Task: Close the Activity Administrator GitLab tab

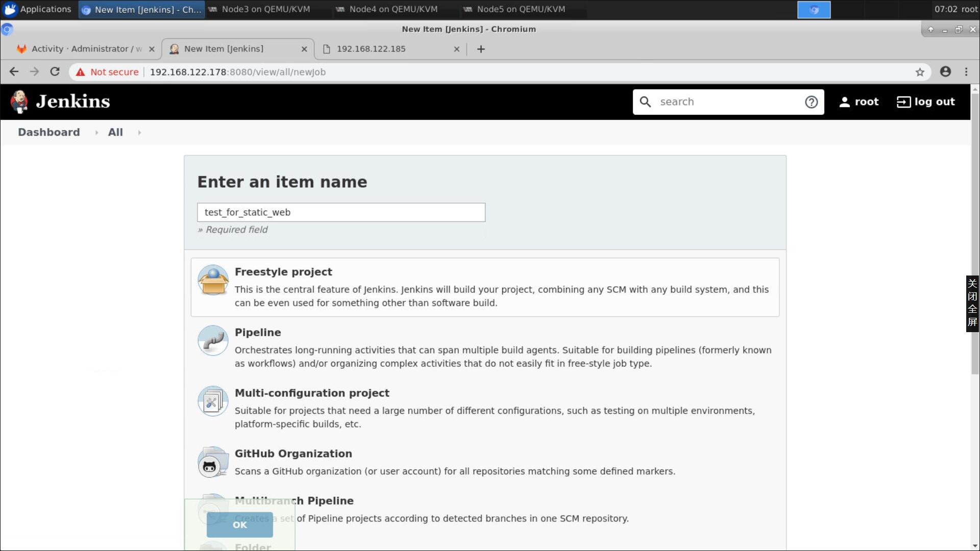Action: pyautogui.click(x=152, y=49)
